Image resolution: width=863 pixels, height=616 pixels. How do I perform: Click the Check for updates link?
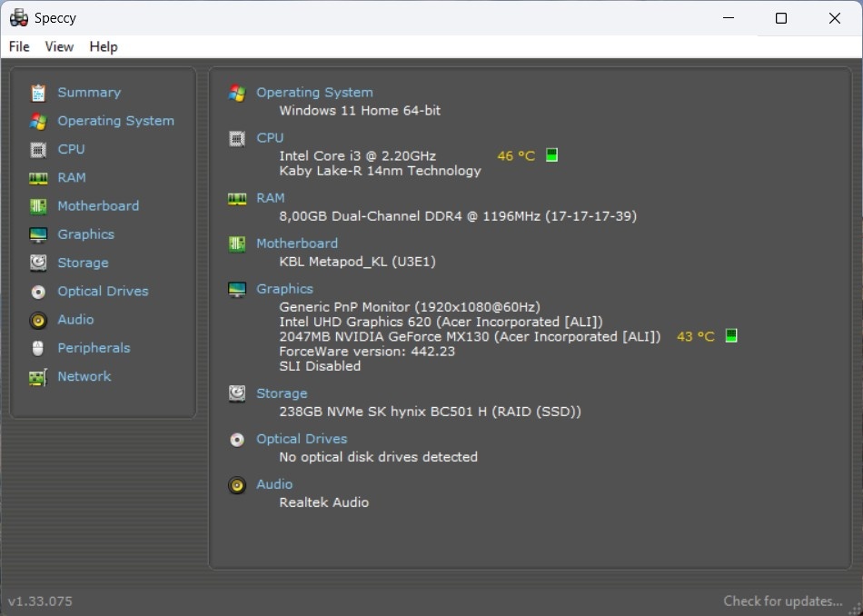tap(782, 601)
